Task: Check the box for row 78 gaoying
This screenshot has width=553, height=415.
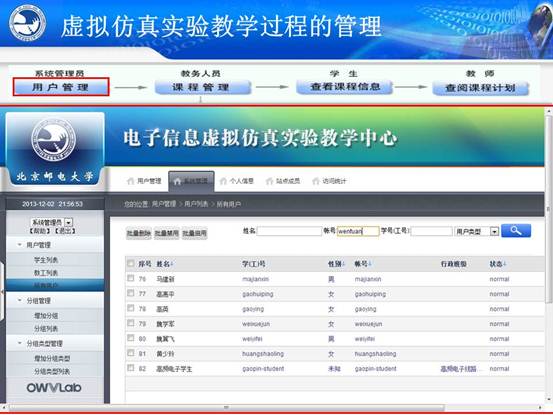Action: point(130,308)
